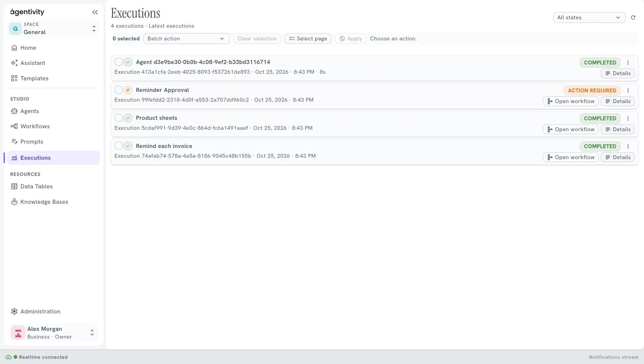This screenshot has height=364, width=644.
Task: Select the Reminder Approval execution checkbox
Action: click(x=118, y=90)
